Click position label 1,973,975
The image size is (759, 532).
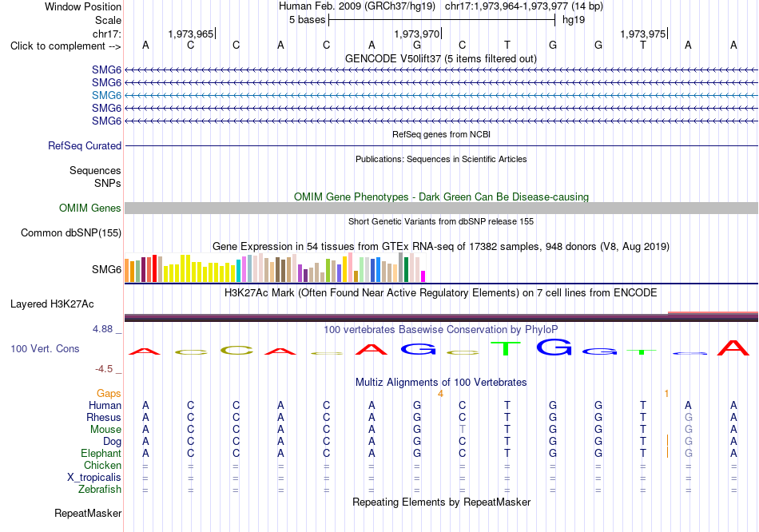click(x=643, y=34)
